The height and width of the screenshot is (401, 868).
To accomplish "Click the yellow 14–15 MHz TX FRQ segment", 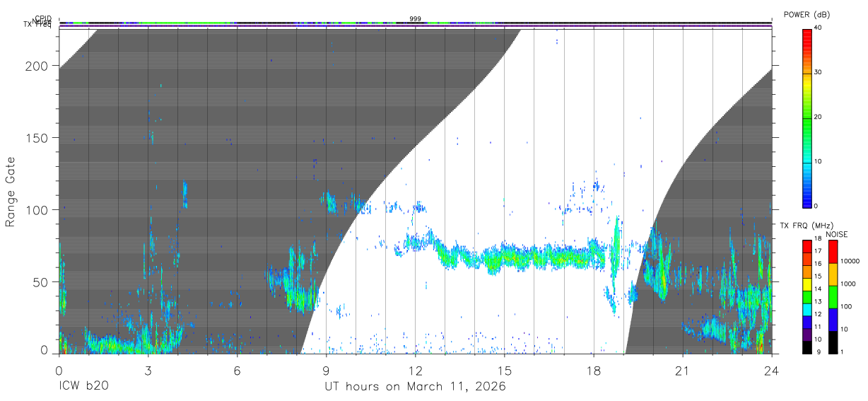I will (807, 284).
